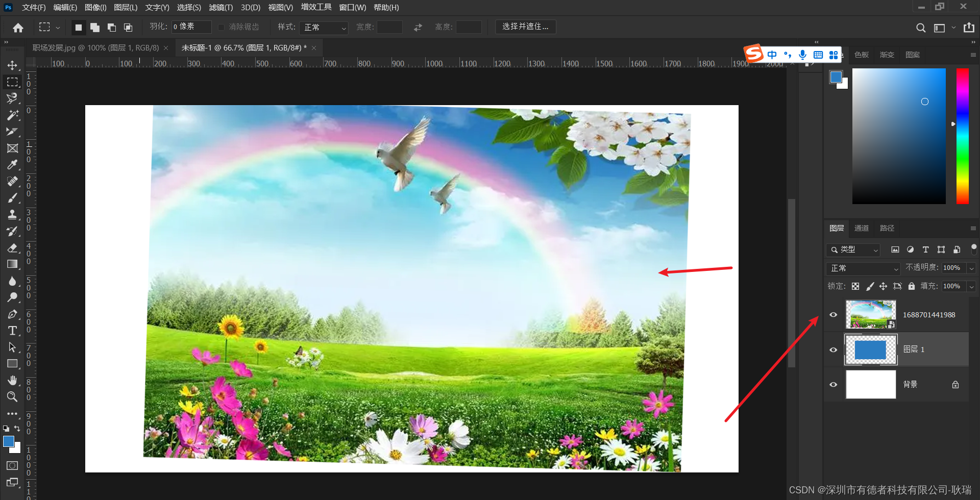Select the Horizontal Type tool
Viewport: 980px width, 500px height.
[x=12, y=331]
